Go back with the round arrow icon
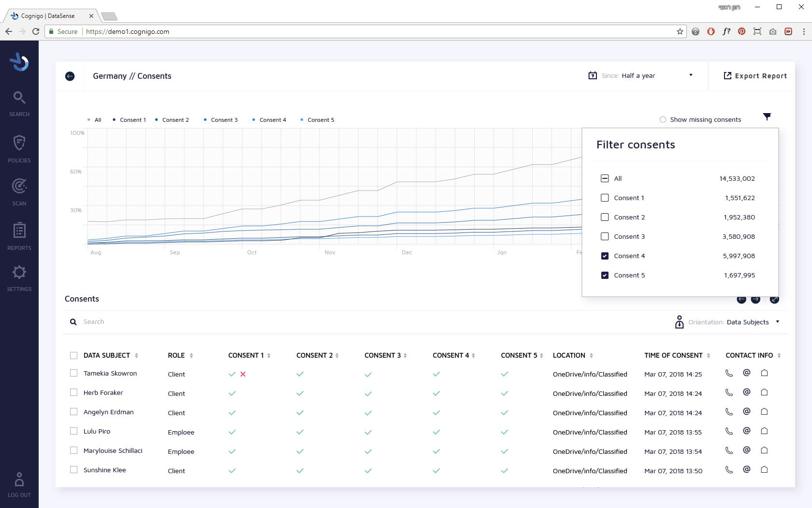This screenshot has height=508, width=812. 70,76
